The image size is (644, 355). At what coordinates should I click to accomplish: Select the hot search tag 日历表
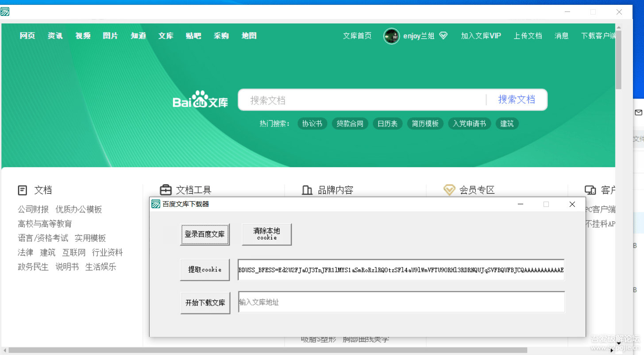387,124
